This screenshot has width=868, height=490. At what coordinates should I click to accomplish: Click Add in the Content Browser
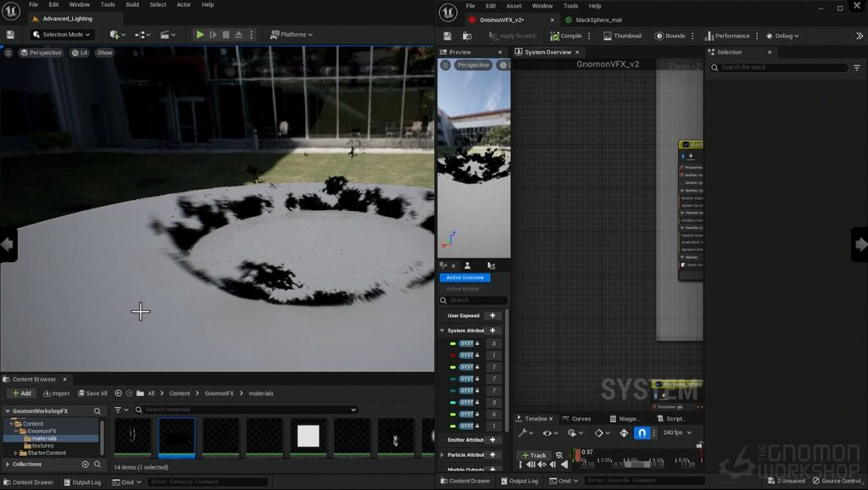[21, 393]
